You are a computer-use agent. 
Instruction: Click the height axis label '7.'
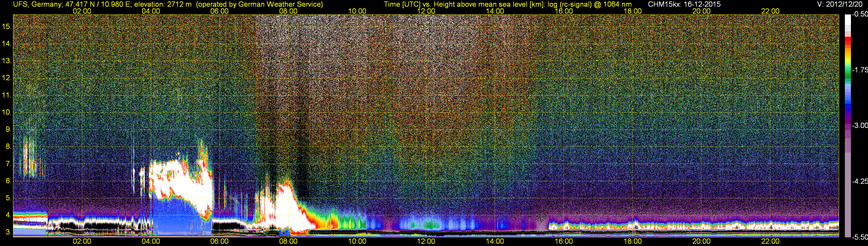click(x=8, y=164)
